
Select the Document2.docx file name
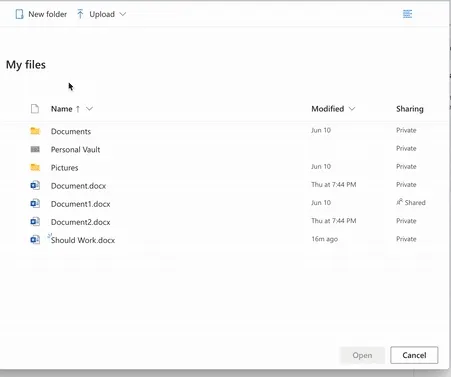pos(80,222)
